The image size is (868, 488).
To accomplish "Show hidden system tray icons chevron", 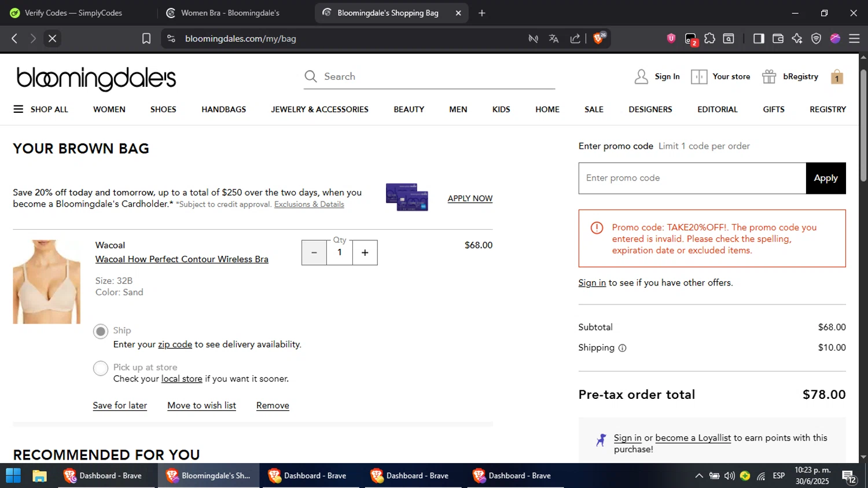I will pyautogui.click(x=699, y=476).
